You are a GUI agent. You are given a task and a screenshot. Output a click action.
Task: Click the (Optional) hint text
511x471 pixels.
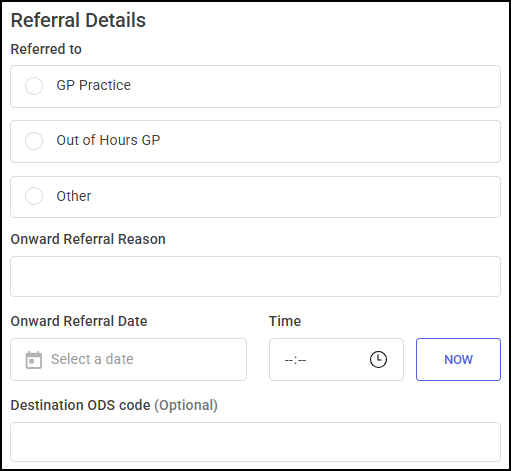point(186,405)
